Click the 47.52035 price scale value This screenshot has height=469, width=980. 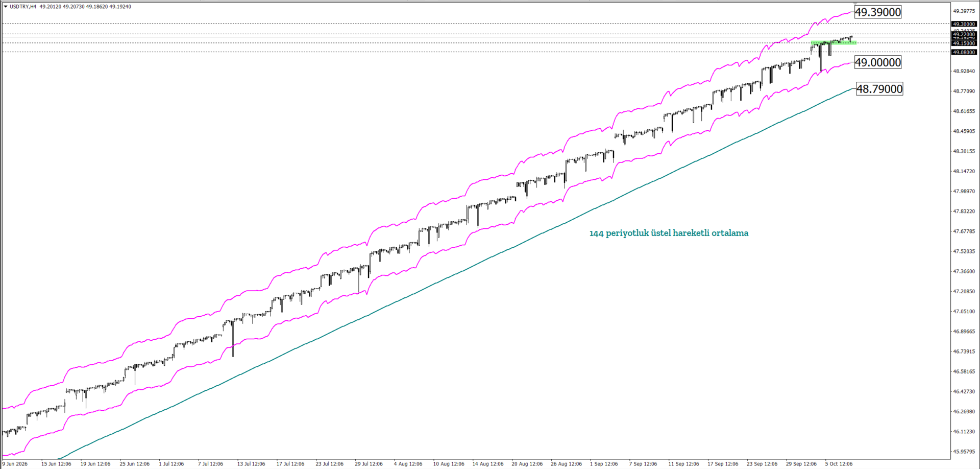(964, 251)
